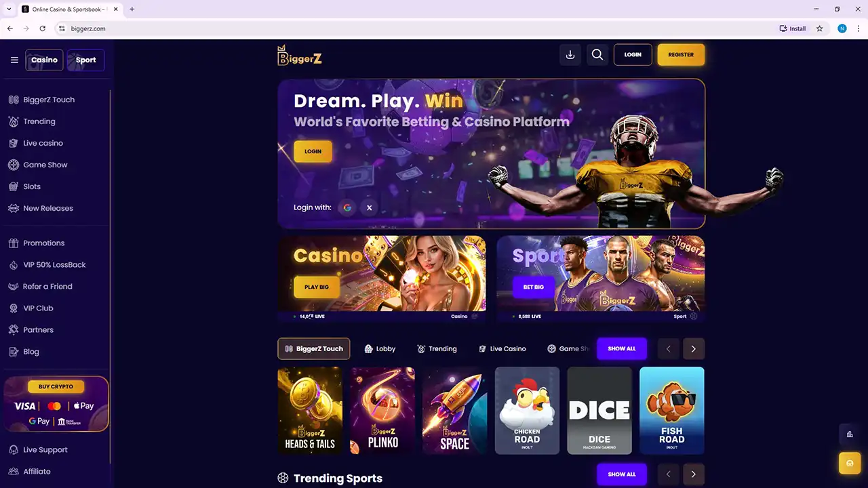868x488 pixels.
Task: Open VIP 50% LossBack in sidebar
Action: 54,264
